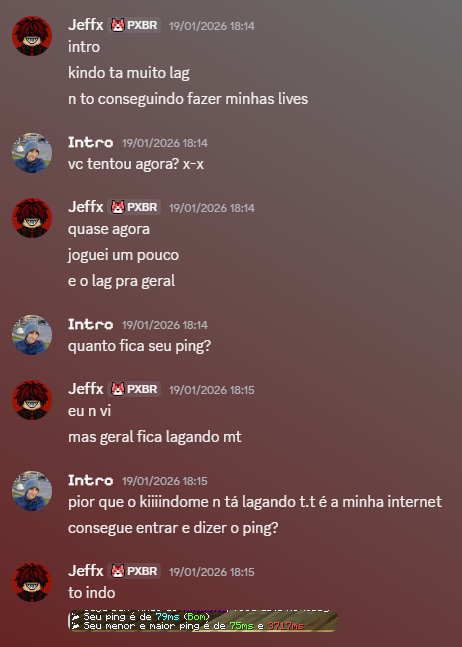Open Intro's avatar next to "pior que o kiiindome" message
This screenshot has height=647, width=462.
[x=32, y=491]
